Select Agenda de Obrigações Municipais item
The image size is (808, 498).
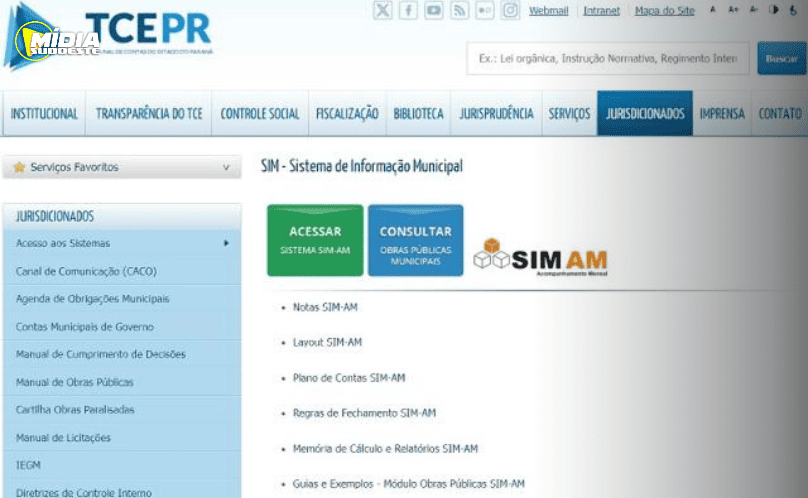tap(122, 299)
